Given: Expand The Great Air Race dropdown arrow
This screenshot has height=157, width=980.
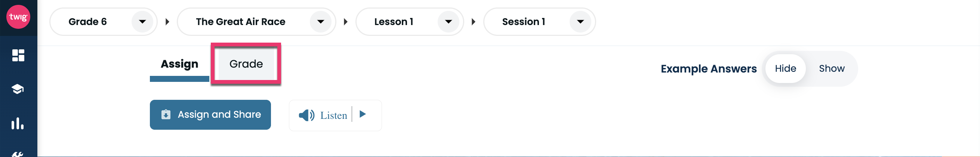Looking at the screenshot, I should point(321,22).
